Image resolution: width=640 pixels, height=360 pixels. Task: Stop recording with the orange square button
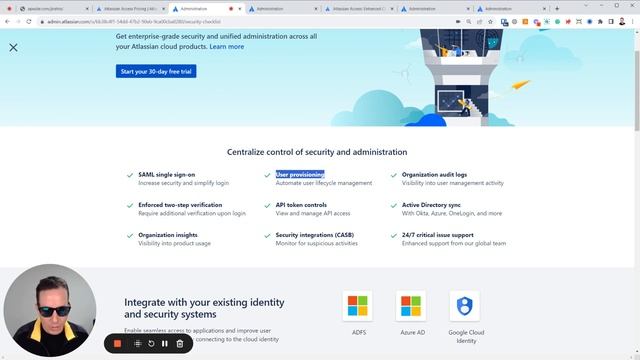118,344
